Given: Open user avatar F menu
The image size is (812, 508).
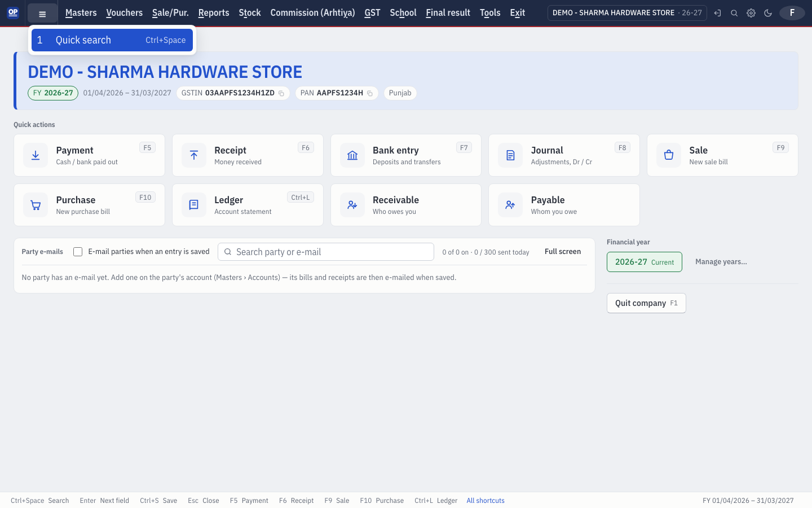Looking at the screenshot, I should click(x=792, y=13).
